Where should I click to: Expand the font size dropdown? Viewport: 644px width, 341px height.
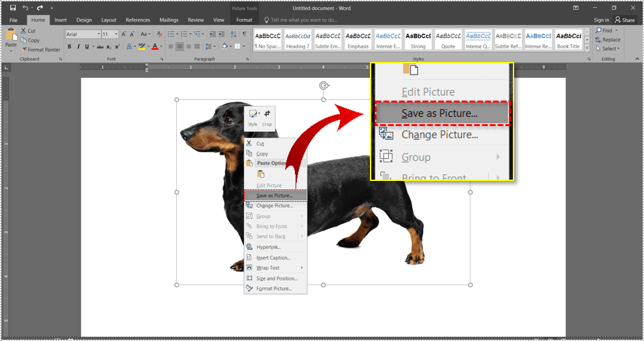click(115, 34)
